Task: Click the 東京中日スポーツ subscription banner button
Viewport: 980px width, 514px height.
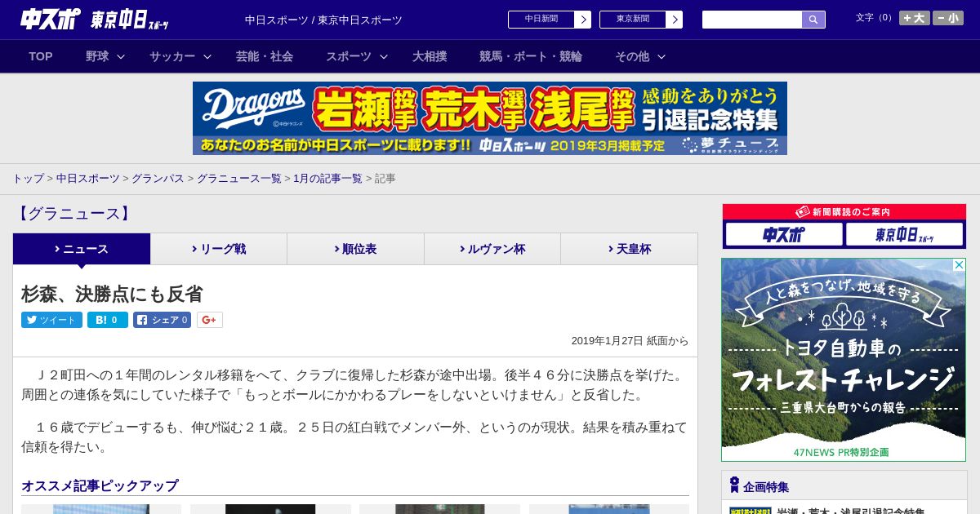Action: tap(905, 234)
